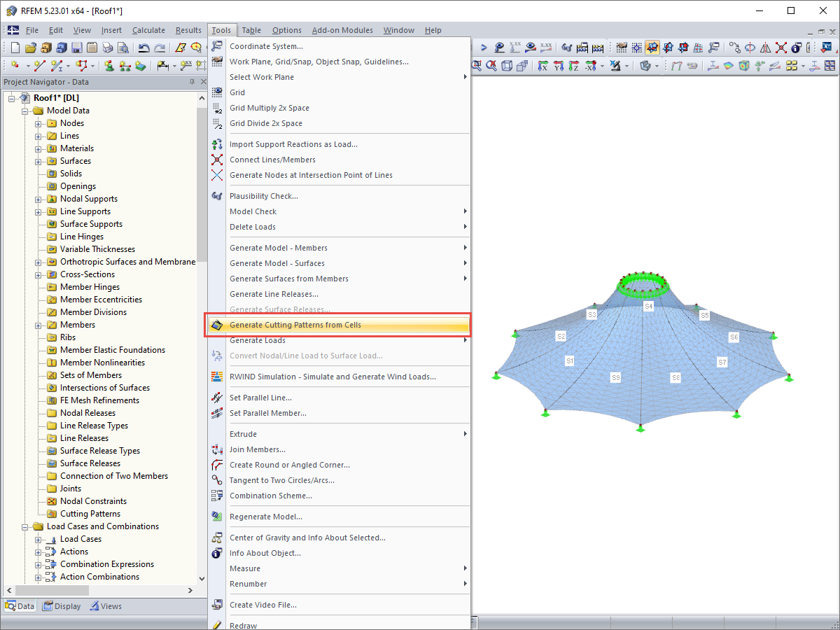Select the view in X direction icon
The width and height of the screenshot is (840, 630).
pos(544,65)
